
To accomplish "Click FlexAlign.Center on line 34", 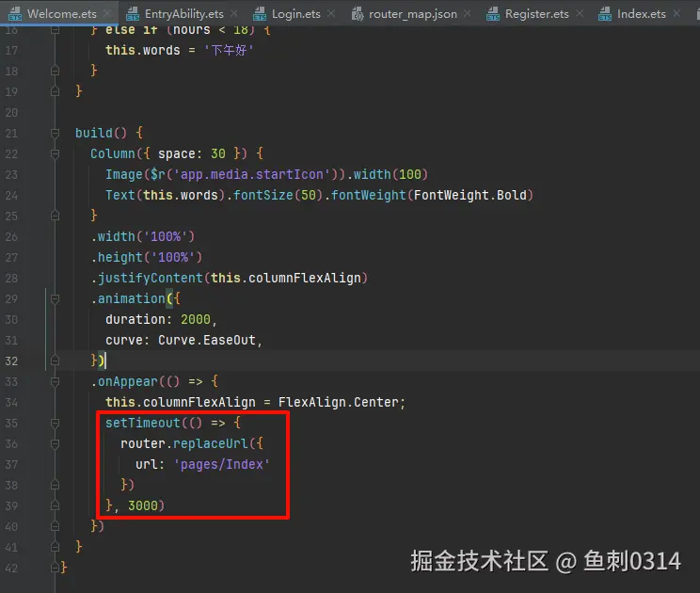I will 339,402.
